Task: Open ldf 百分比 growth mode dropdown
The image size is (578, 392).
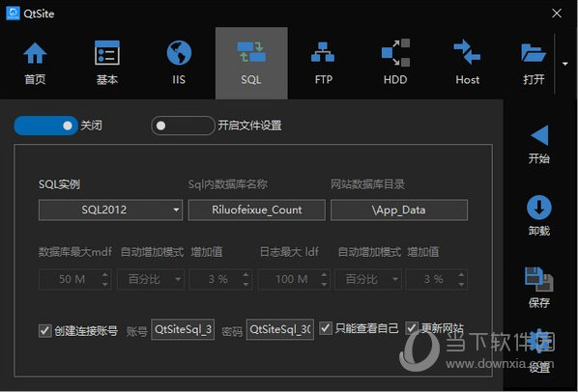Action: click(368, 279)
